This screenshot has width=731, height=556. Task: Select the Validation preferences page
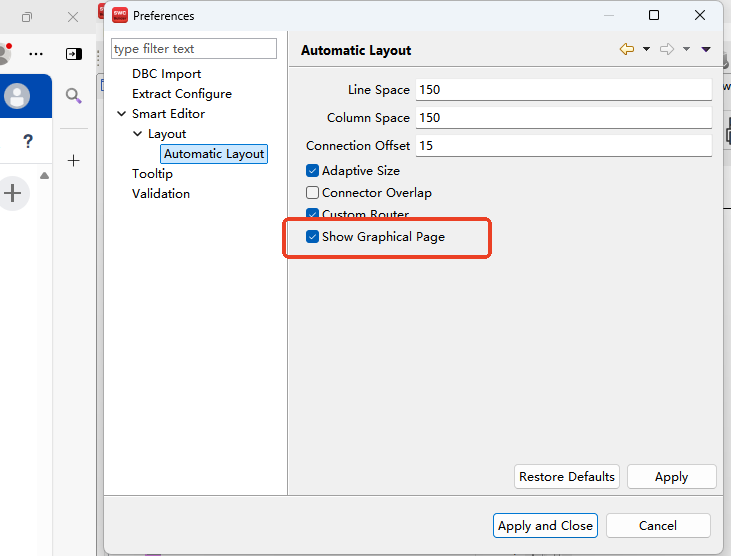(160, 194)
